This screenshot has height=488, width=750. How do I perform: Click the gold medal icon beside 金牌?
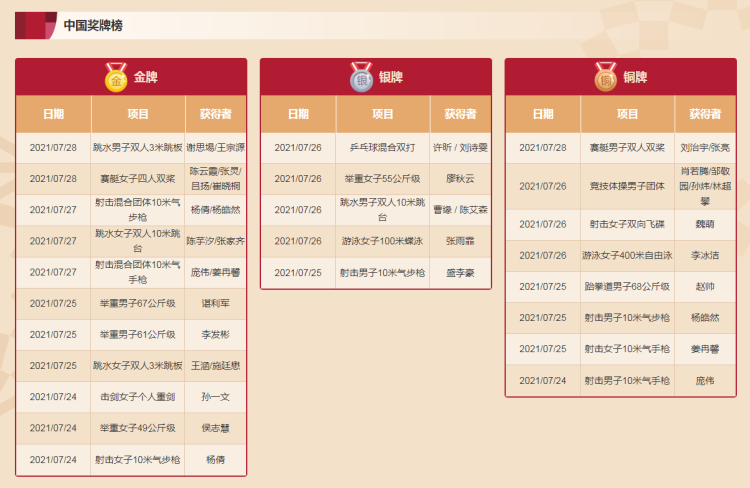pos(116,77)
